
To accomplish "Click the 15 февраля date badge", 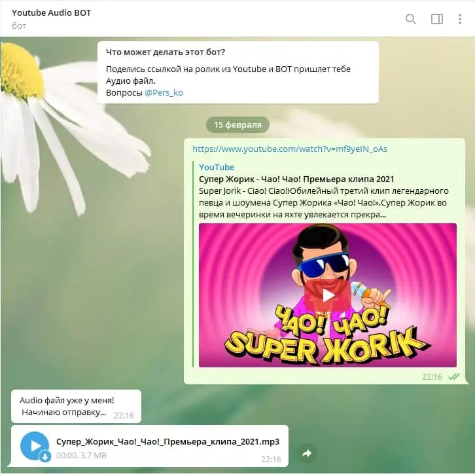I will (x=237, y=125).
